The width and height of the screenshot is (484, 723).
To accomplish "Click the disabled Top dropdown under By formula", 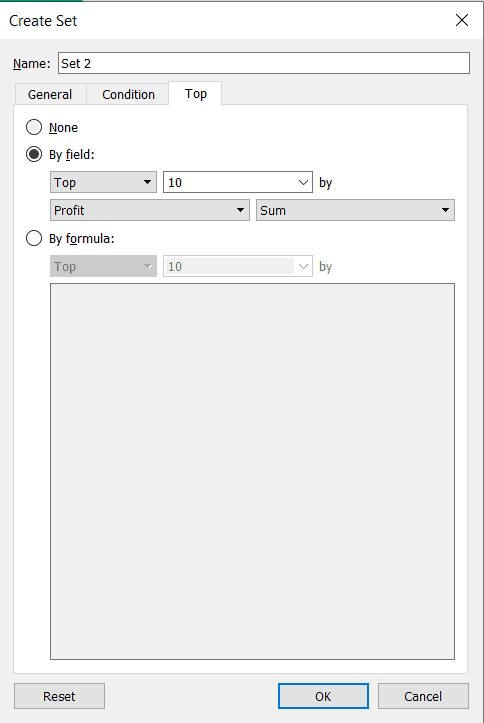I will point(103,266).
